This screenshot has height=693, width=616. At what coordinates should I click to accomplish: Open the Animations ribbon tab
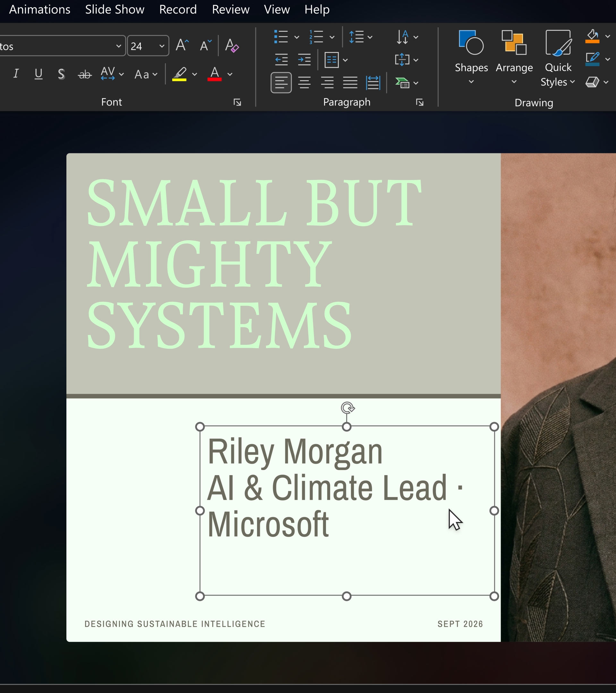coord(40,10)
